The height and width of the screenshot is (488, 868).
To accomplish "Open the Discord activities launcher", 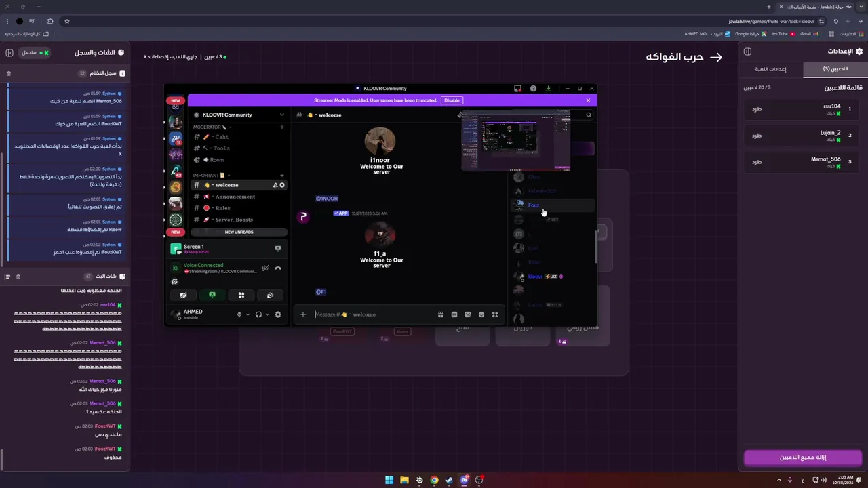I will [x=241, y=295].
